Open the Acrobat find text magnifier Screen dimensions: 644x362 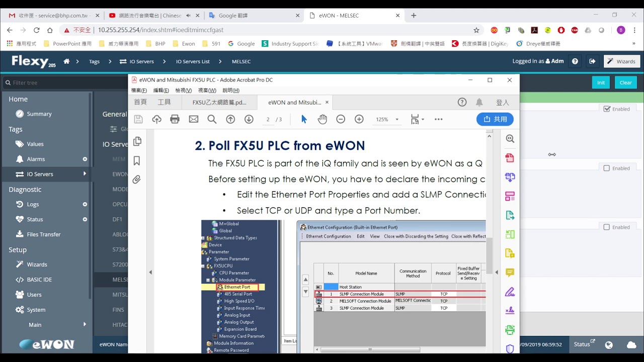pyautogui.click(x=212, y=119)
